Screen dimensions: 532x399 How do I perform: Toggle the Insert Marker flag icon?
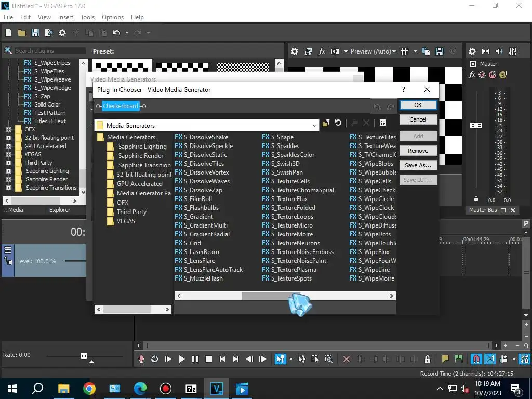pos(445,359)
